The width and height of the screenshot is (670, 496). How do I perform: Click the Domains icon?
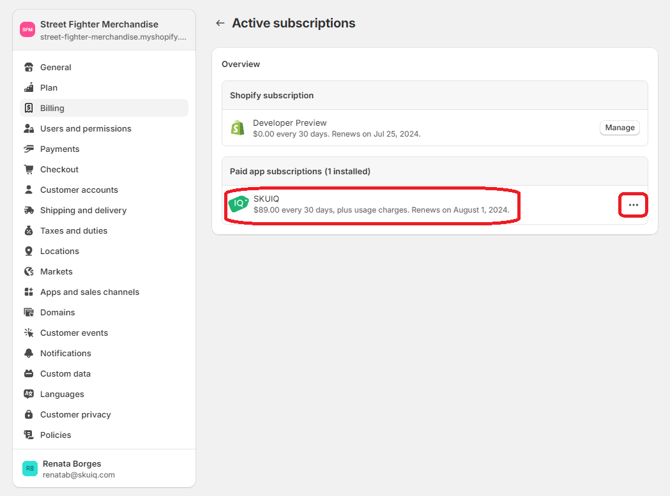pyautogui.click(x=29, y=312)
